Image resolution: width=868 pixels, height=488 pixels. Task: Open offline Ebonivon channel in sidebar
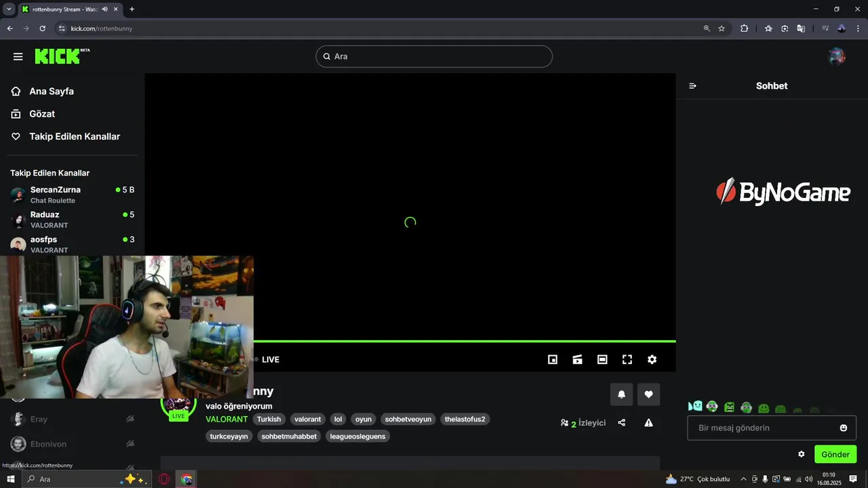(x=72, y=444)
